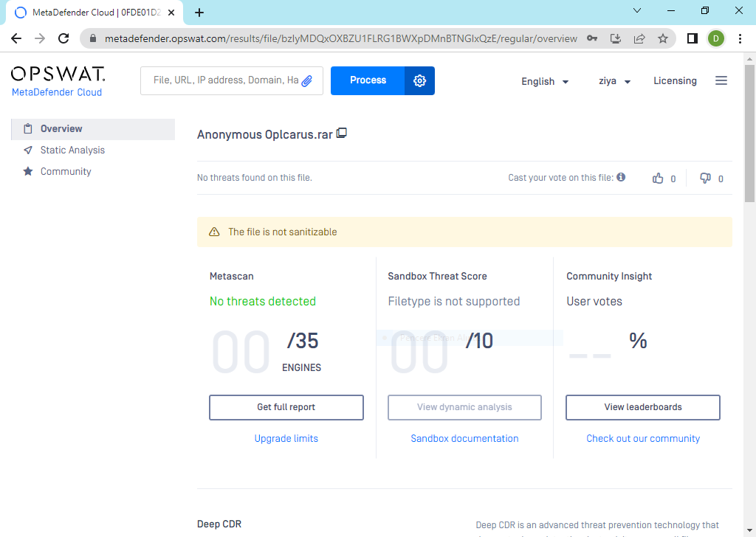Reload the MetaDefender page
This screenshot has width=756, height=537.
coord(63,38)
